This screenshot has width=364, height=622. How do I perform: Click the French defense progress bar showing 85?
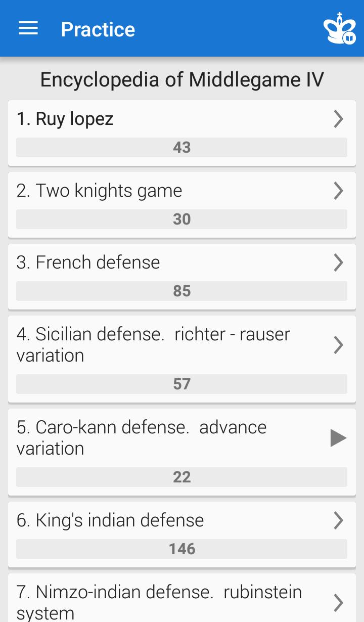coord(181,291)
